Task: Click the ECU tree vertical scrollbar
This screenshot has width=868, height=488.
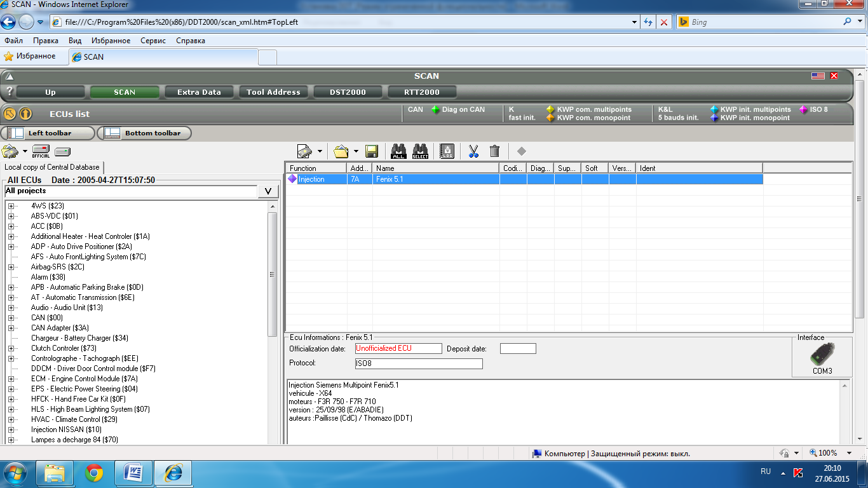Action: 273,274
